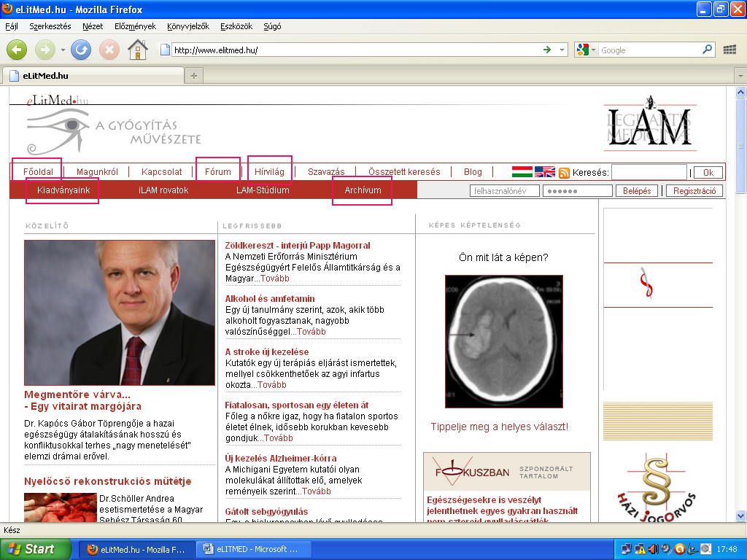Open the Eszközök menu
This screenshot has height=560, width=747.
click(236, 26)
